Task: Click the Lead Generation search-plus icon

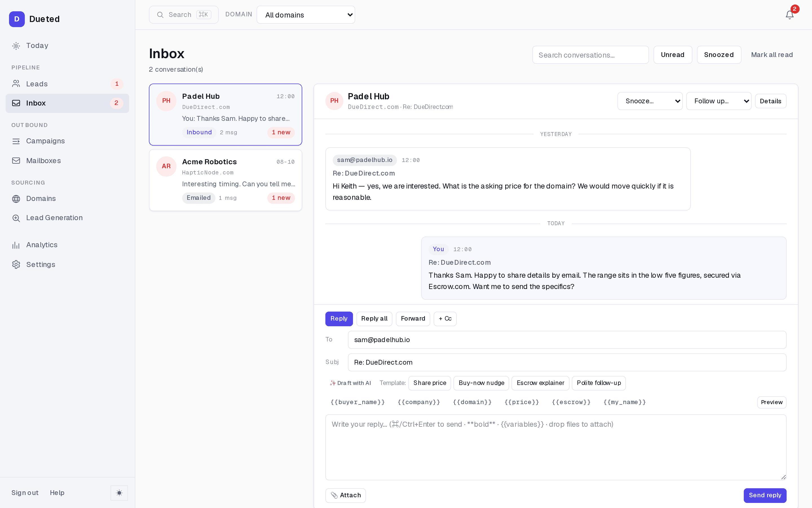Action: pos(16,218)
